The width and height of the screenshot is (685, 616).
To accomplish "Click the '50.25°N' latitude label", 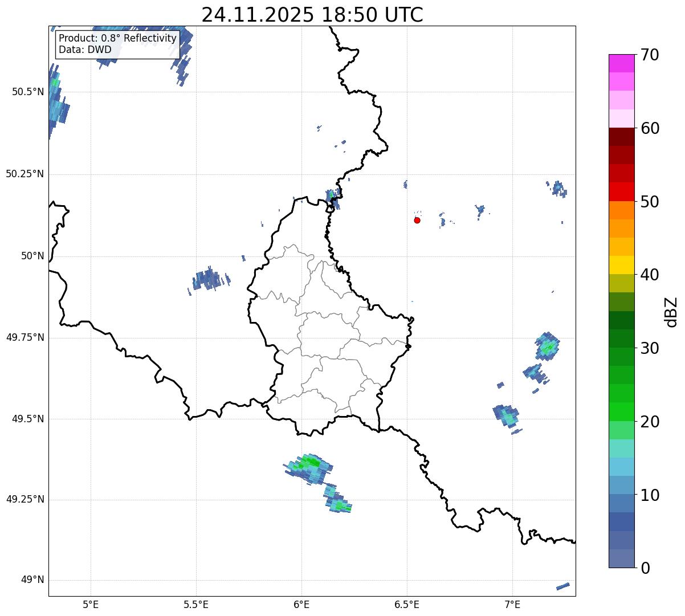I will (x=25, y=174).
